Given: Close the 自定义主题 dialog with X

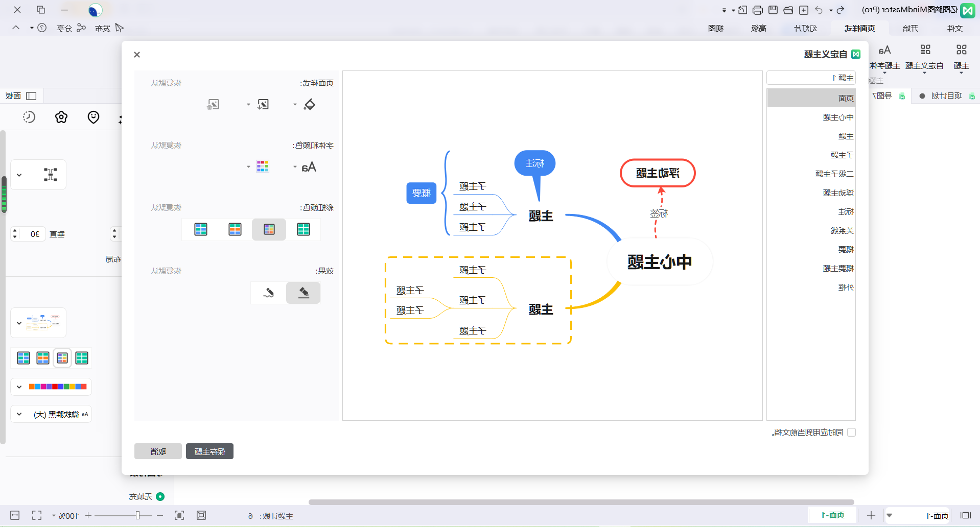Looking at the screenshot, I should click(137, 55).
